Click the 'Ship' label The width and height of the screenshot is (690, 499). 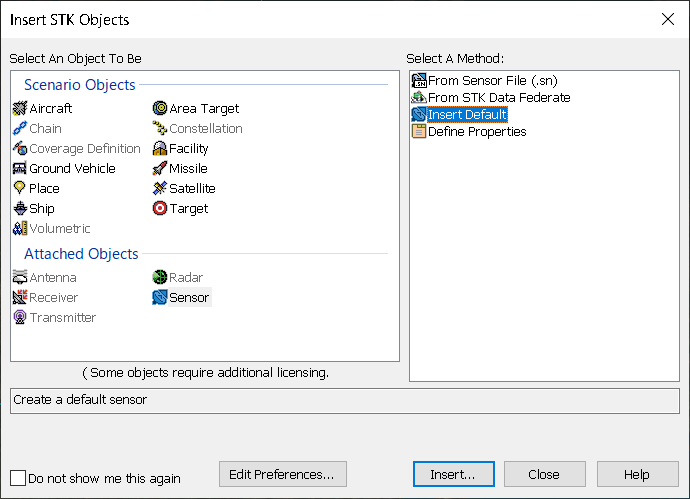coord(42,209)
